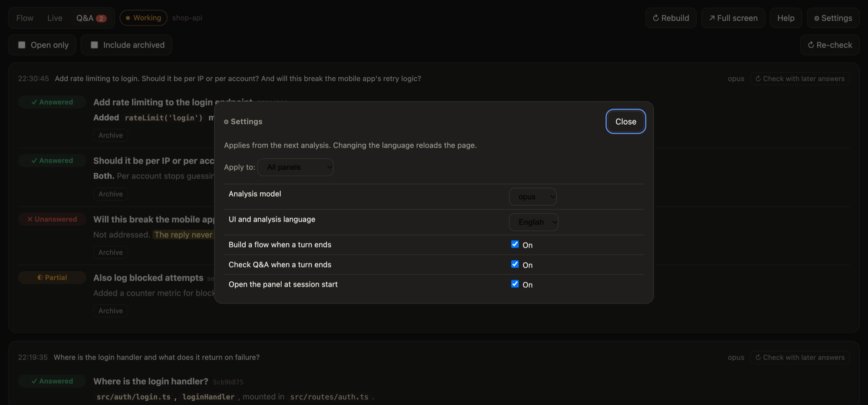
Task: Select the Q&A tab
Action: 91,18
